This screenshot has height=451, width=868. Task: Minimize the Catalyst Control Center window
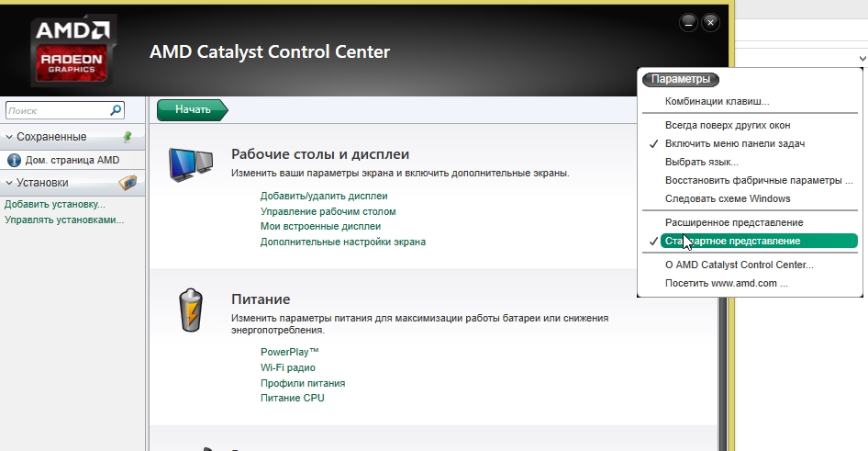coord(688,22)
